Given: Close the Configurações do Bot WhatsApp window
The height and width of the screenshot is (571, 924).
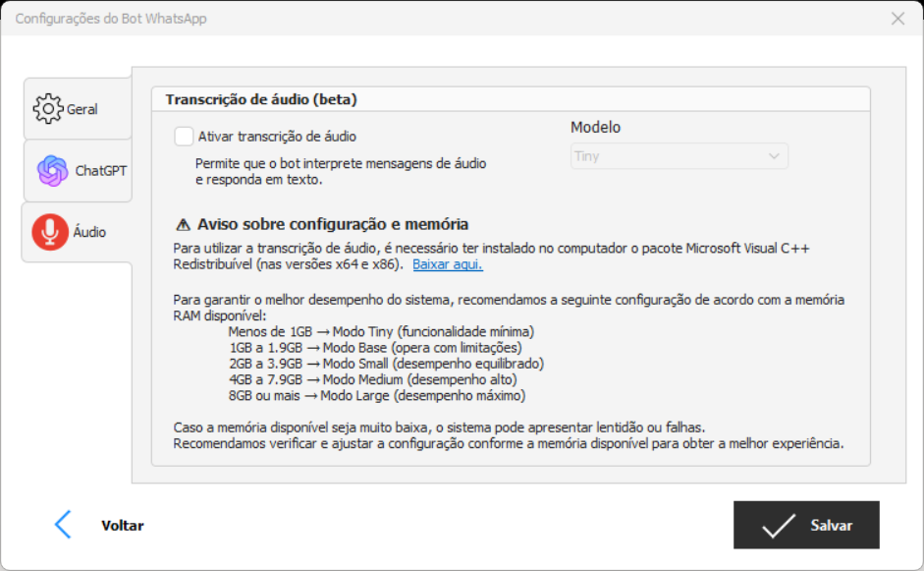Looking at the screenshot, I should [897, 19].
